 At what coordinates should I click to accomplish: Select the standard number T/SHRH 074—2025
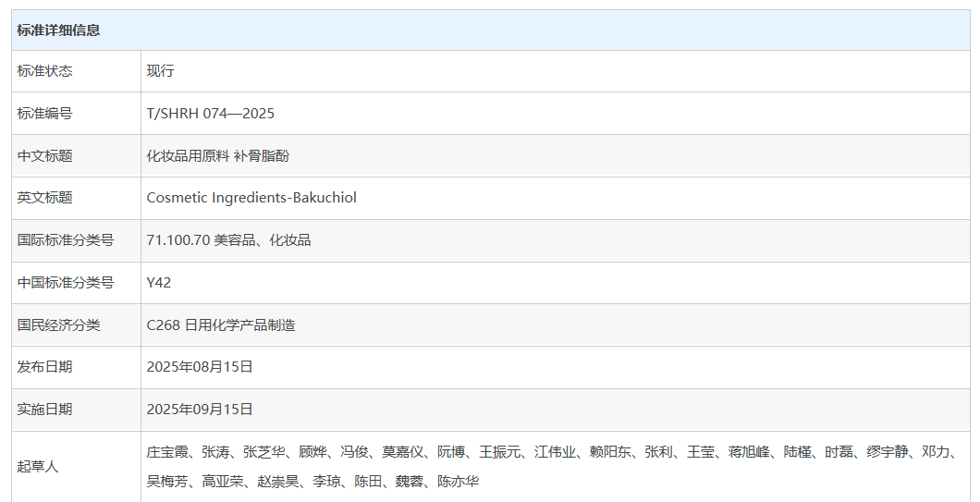[210, 114]
